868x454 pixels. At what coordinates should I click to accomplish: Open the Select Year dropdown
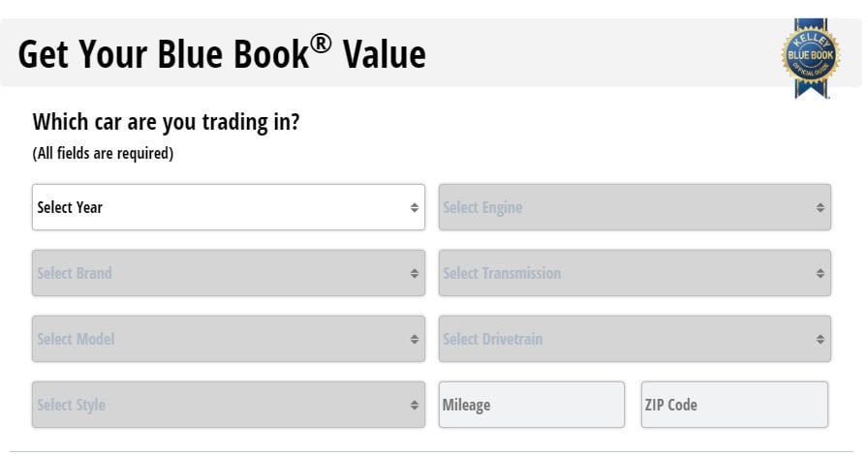tap(229, 207)
